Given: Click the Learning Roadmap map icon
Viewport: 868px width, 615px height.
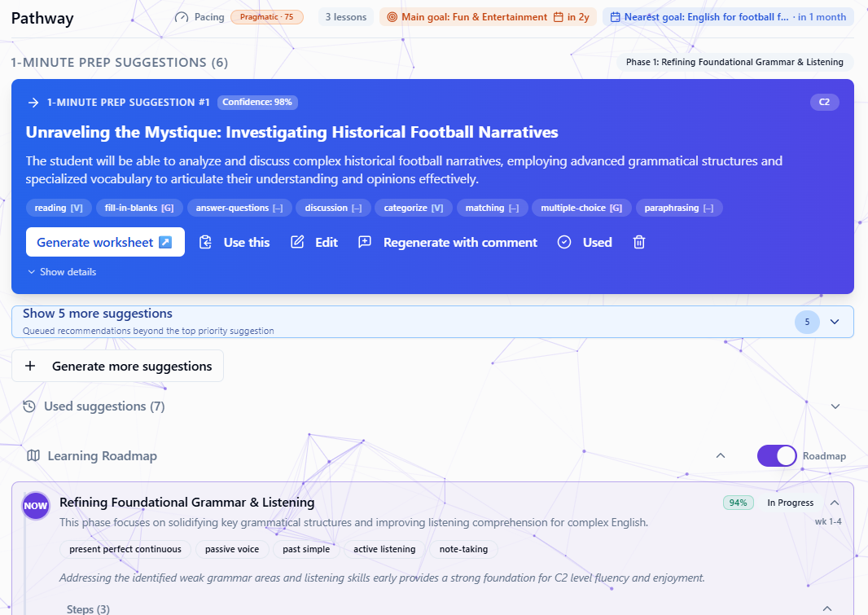Looking at the screenshot, I should click(x=33, y=455).
